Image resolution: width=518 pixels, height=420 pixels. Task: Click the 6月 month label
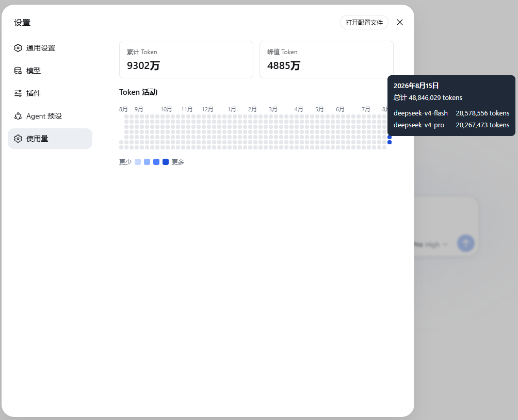[x=340, y=109]
